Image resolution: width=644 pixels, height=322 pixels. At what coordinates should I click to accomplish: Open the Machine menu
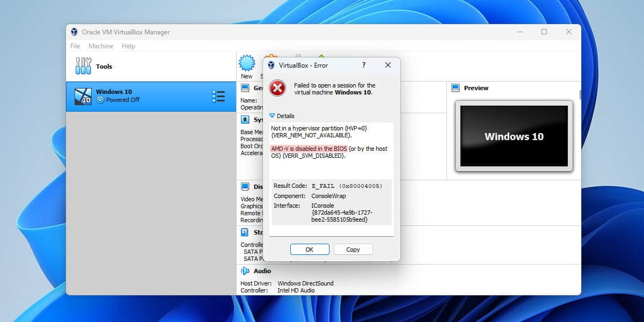(x=101, y=46)
